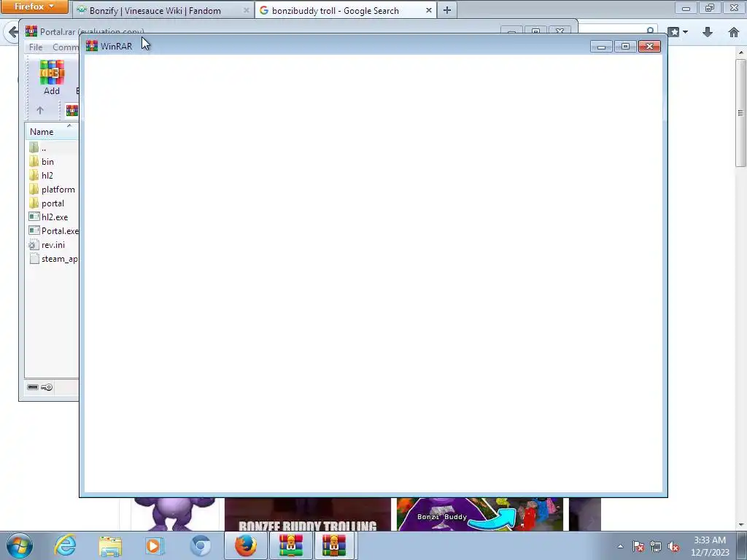This screenshot has height=560, width=747.
Task: Switch to Bonzify Vinesauce Wiki tab
Action: [x=155, y=10]
